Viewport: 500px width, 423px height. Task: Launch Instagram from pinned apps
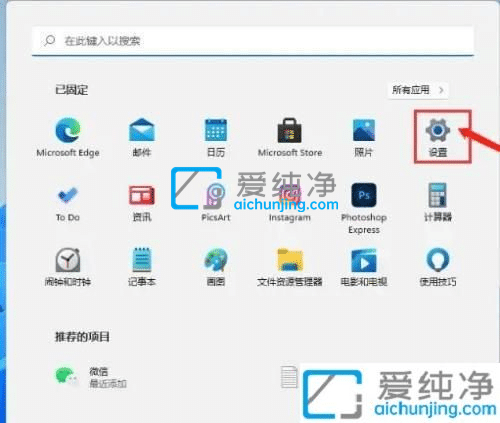click(290, 203)
